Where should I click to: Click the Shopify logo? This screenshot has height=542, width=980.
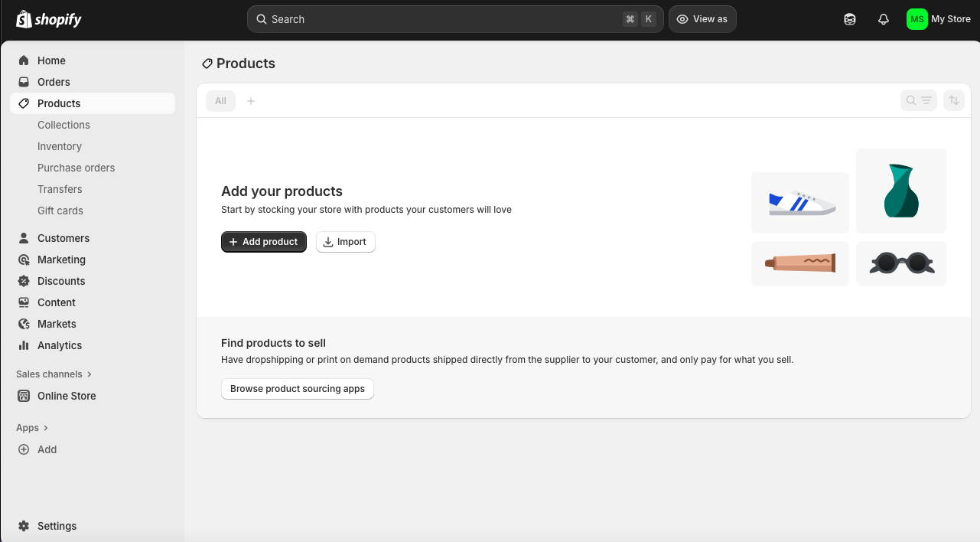[x=49, y=19]
